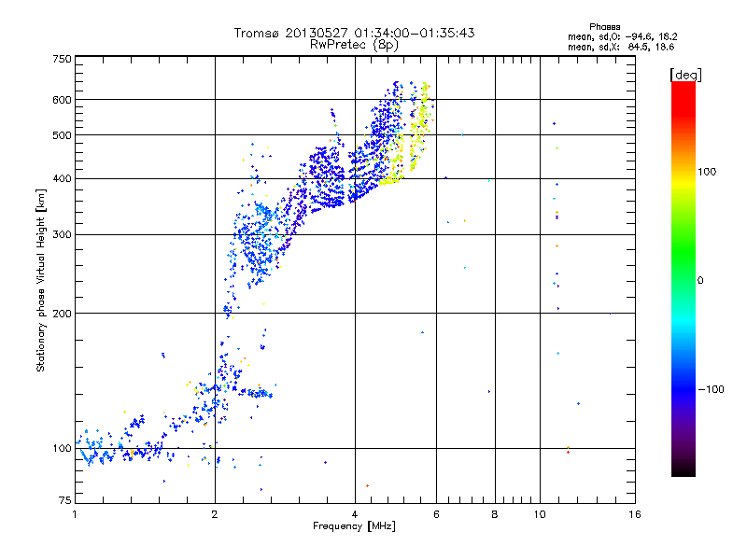Click the colorbar tick label '-100'
747x560 pixels.
[x=711, y=389]
